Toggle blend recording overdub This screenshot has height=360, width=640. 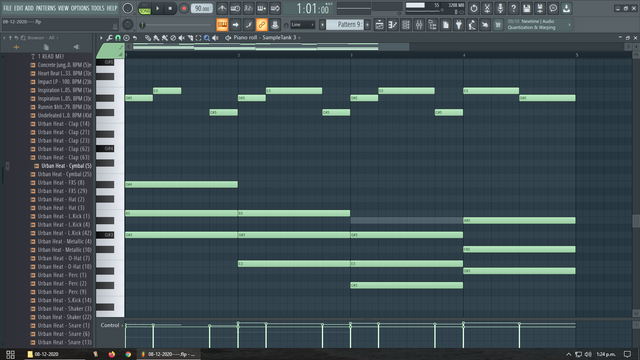[262, 8]
